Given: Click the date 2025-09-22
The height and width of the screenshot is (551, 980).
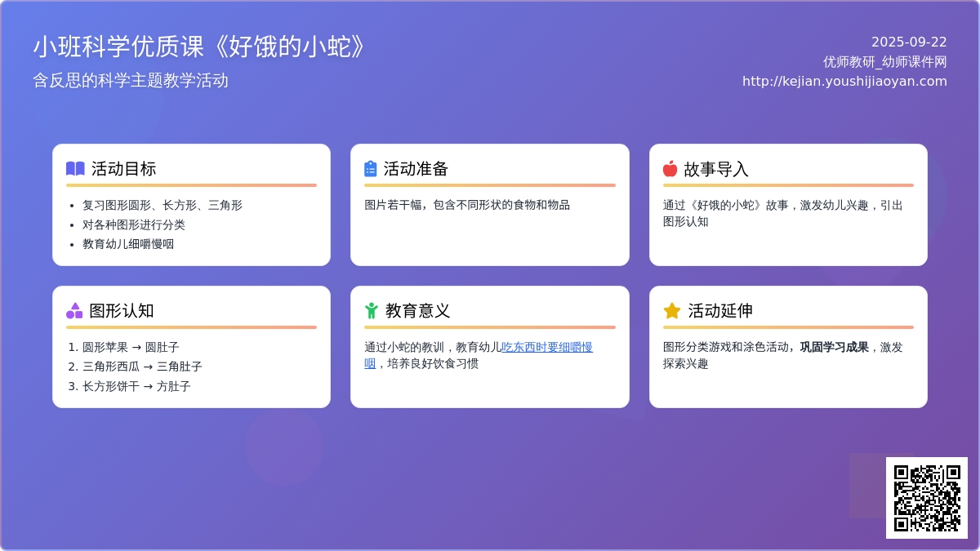Looking at the screenshot, I should pyautogui.click(x=908, y=42).
